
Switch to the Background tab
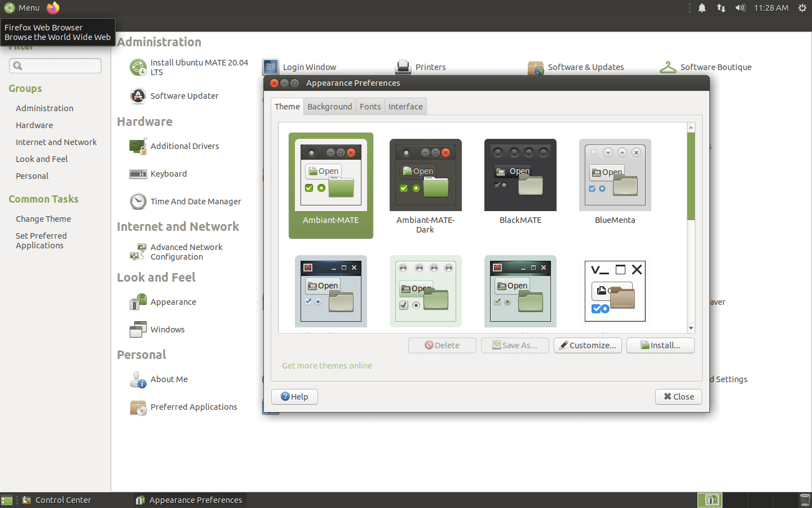point(330,107)
